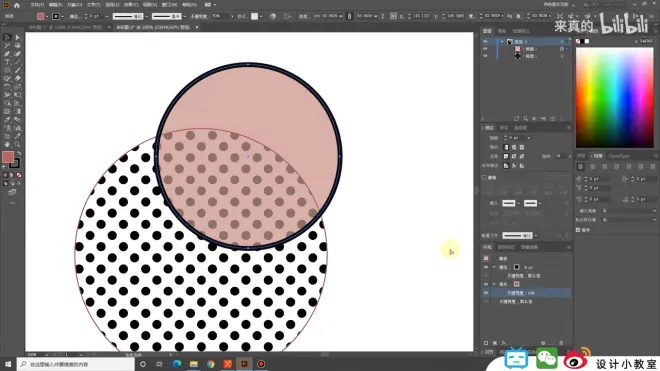The height and width of the screenshot is (371, 660).
Task: Toggle fill visibility in Appearance panel
Action: click(486, 284)
